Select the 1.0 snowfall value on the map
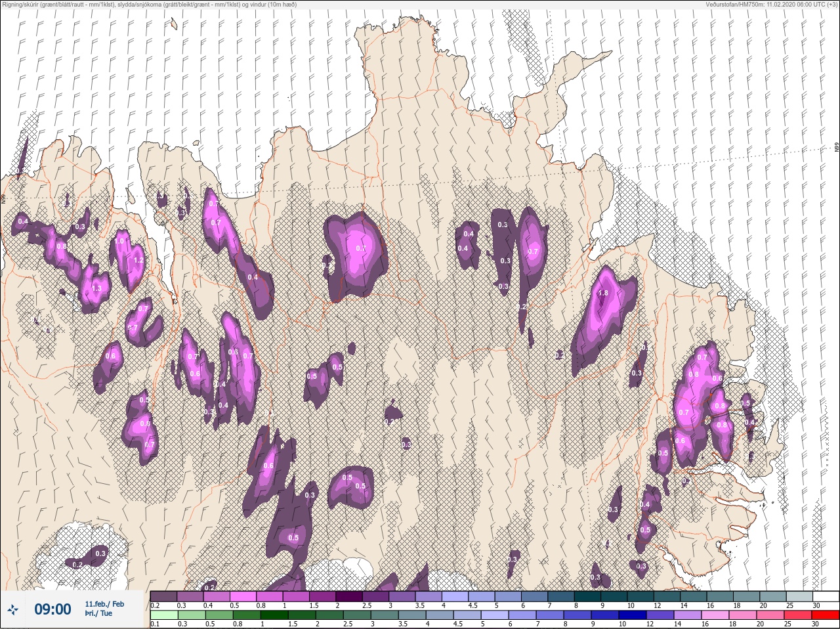Image resolution: width=840 pixels, height=629 pixels. coord(119,241)
